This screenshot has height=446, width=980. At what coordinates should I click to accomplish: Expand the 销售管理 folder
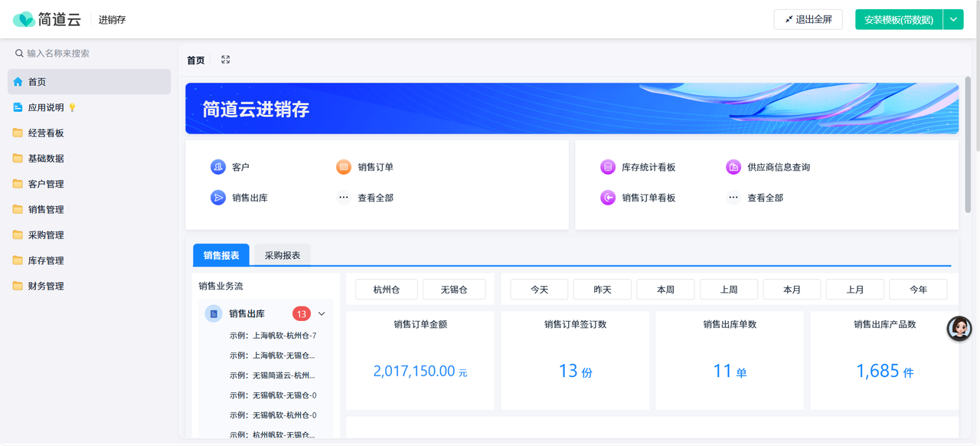[x=89, y=209]
